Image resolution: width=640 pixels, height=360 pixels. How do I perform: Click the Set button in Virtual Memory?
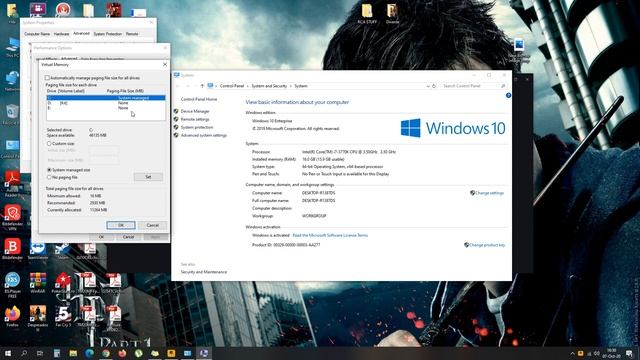click(x=148, y=177)
